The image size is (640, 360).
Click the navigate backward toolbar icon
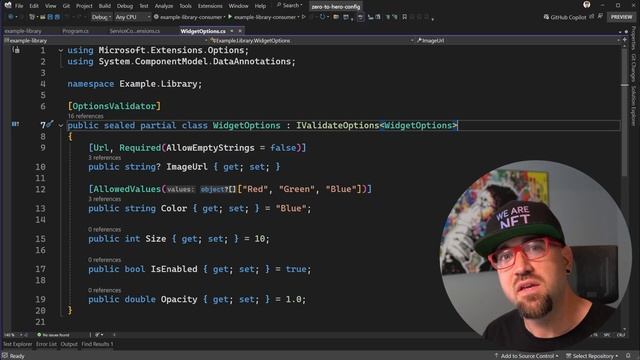pyautogui.click(x=11, y=17)
